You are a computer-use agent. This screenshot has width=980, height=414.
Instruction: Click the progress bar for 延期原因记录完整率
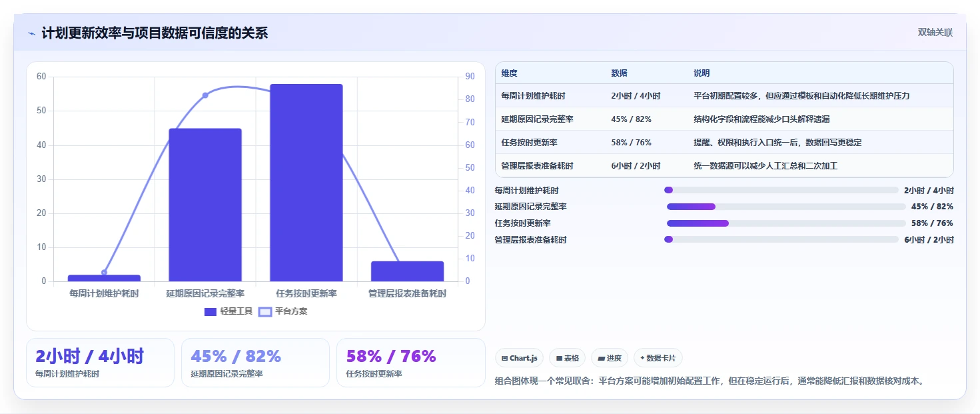point(786,207)
